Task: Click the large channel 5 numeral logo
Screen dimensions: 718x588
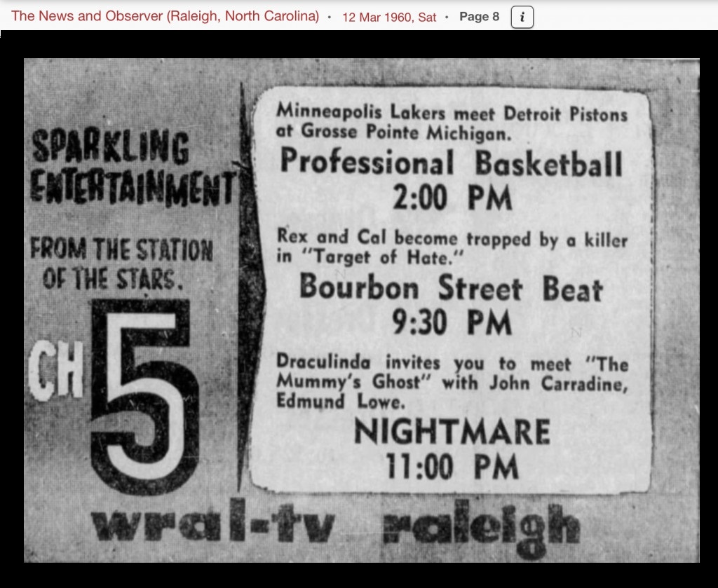Action: pyautogui.click(x=144, y=395)
